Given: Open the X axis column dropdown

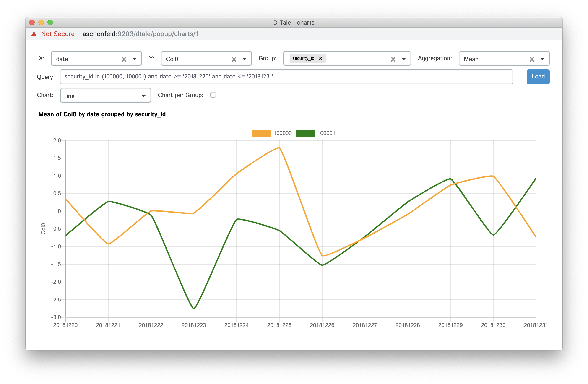Looking at the screenshot, I should [135, 59].
